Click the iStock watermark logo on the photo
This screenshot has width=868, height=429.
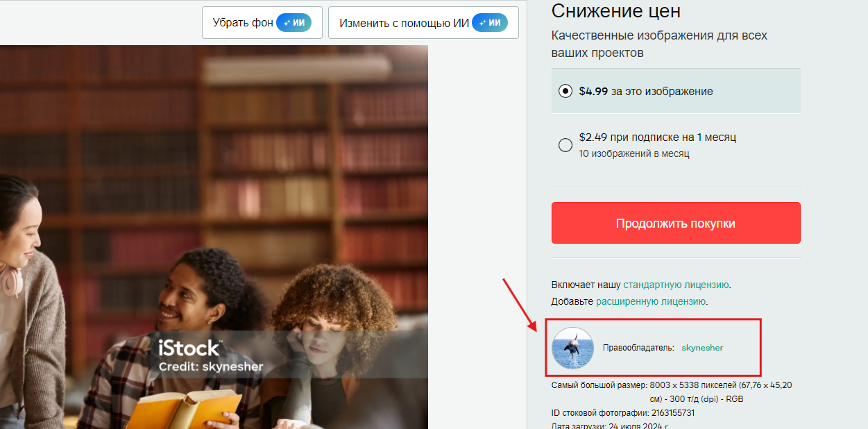190,348
